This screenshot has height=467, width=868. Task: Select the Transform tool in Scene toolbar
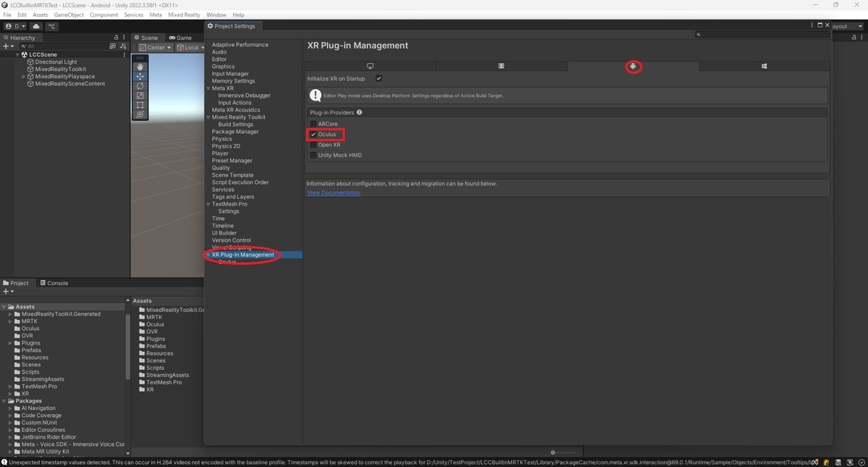pos(140,114)
